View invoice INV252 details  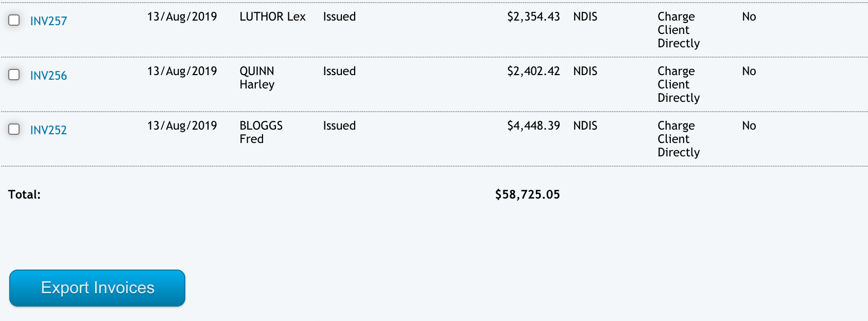48,130
